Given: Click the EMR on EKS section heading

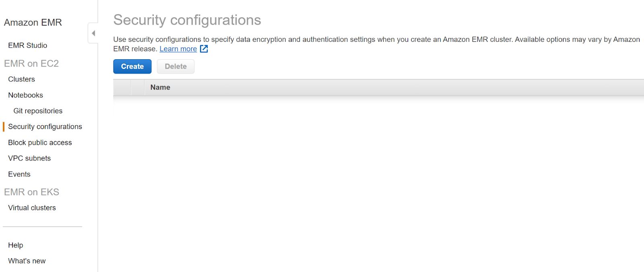Looking at the screenshot, I should (x=31, y=192).
